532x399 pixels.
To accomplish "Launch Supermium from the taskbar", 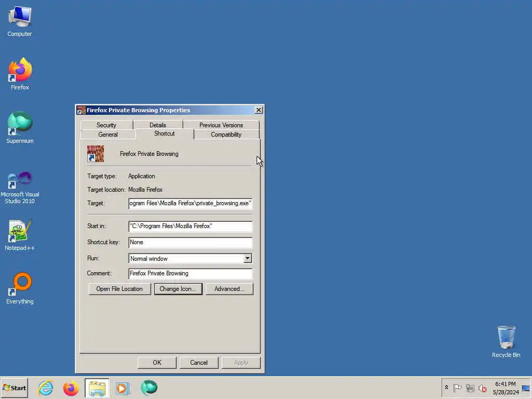I will tap(149, 388).
